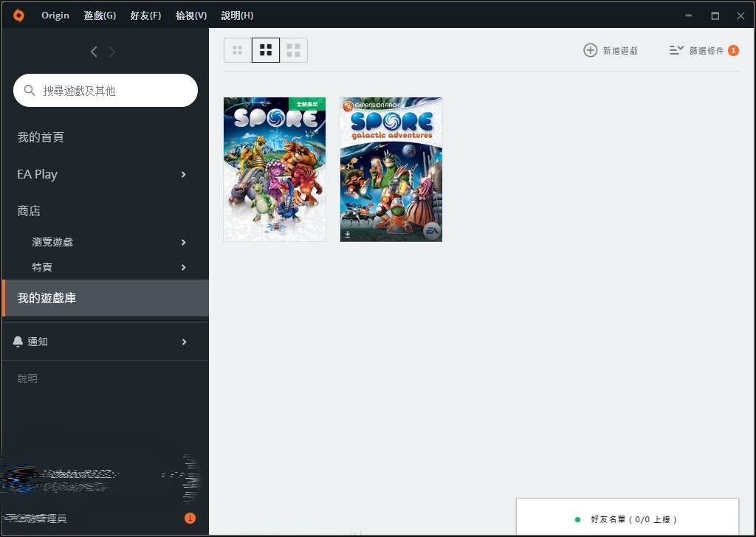756x537 pixels.
Task: Open the Origin menu
Action: coord(55,15)
